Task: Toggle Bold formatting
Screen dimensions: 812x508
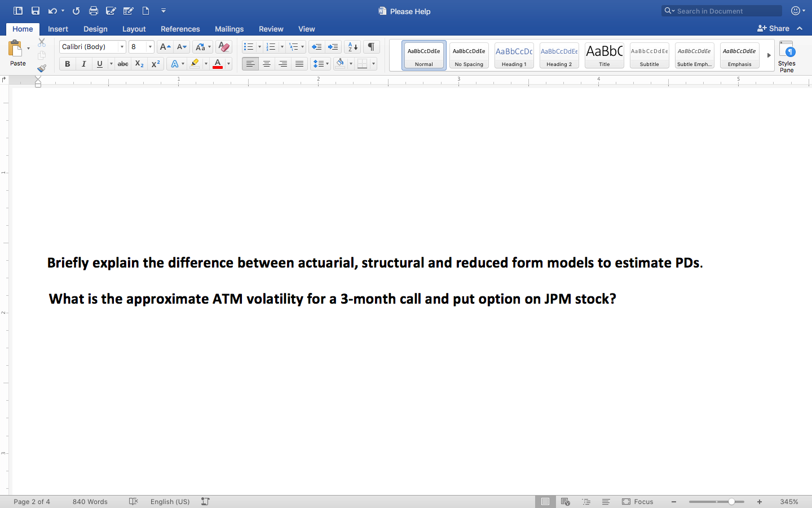Action: pyautogui.click(x=67, y=64)
